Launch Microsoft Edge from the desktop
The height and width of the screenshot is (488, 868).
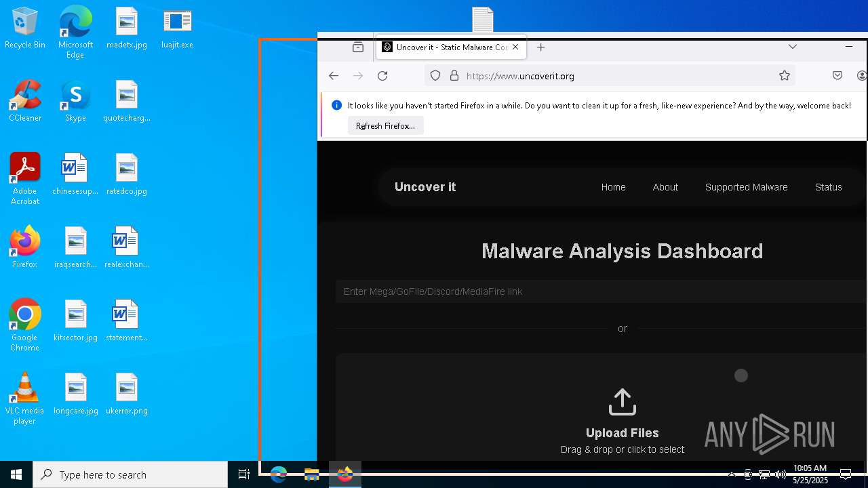click(75, 32)
